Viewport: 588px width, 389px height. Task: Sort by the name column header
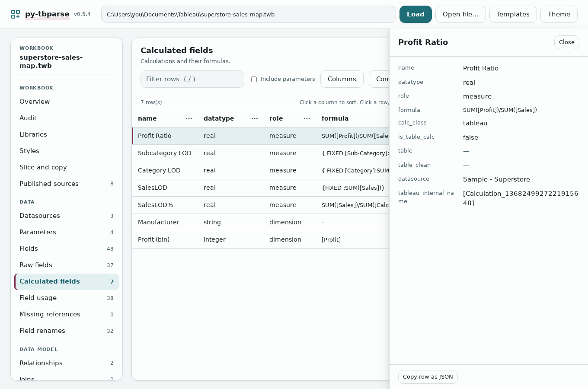click(x=147, y=118)
